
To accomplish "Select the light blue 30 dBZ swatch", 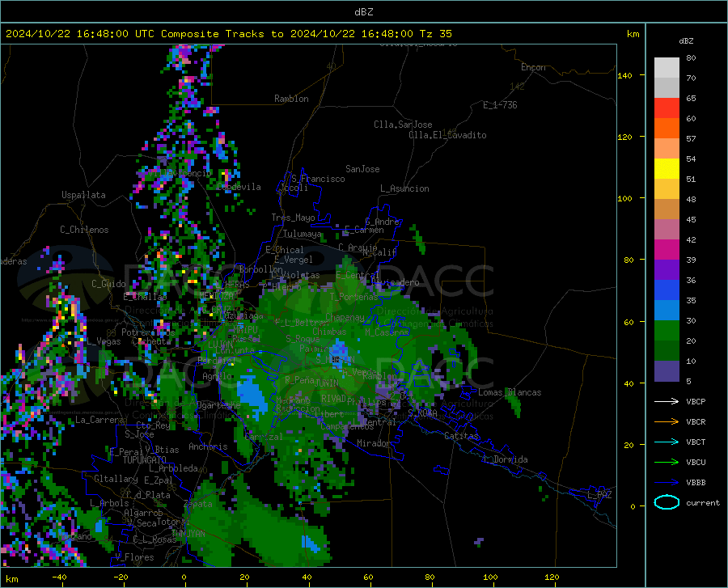I will point(667,311).
